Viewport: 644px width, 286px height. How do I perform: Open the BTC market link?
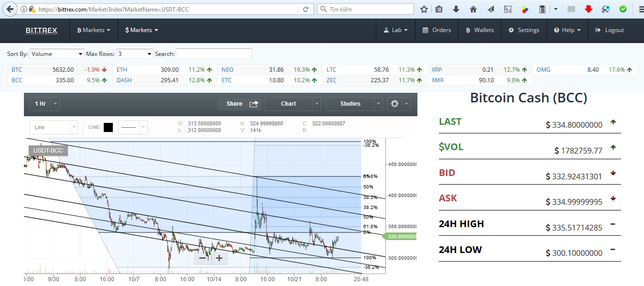click(17, 70)
